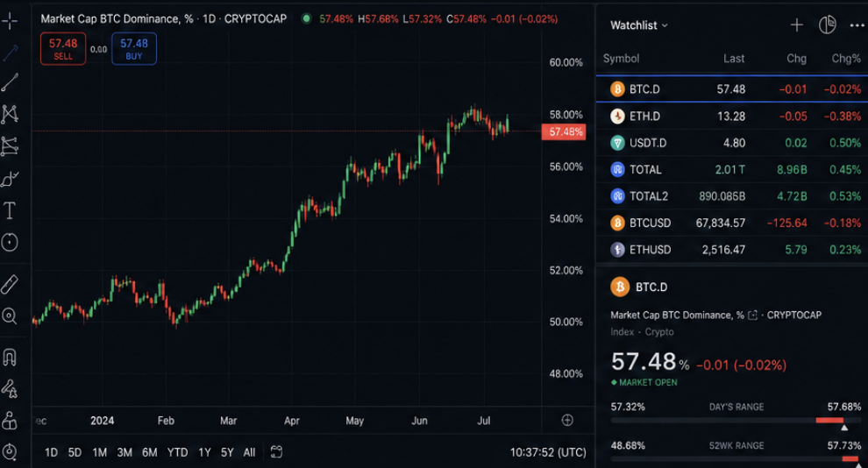Set chart range to 6M

(x=149, y=452)
